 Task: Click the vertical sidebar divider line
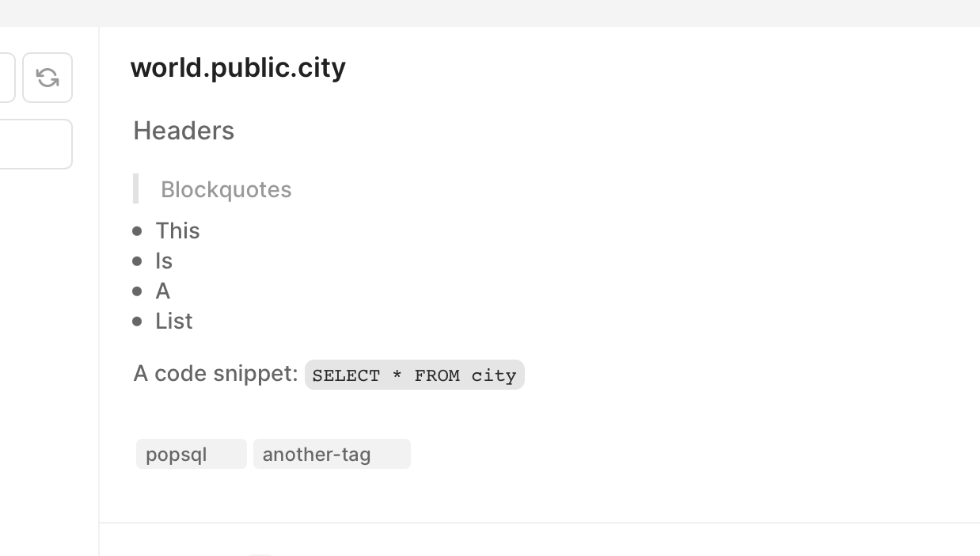click(99, 291)
